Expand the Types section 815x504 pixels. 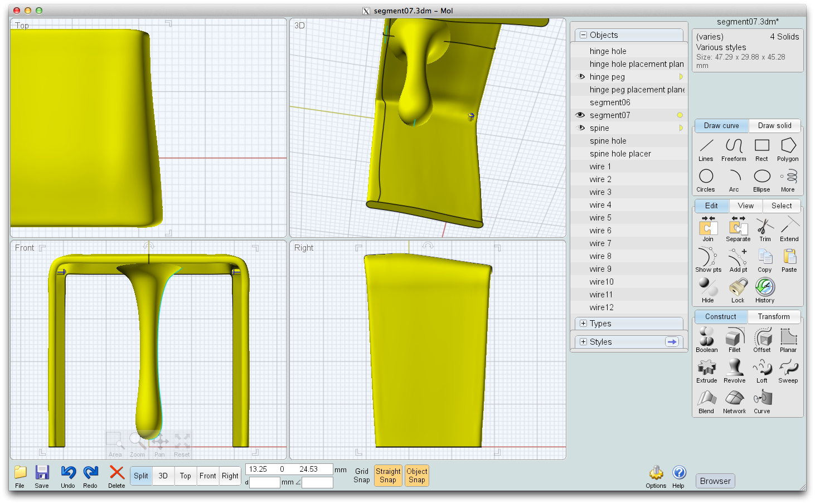(584, 324)
